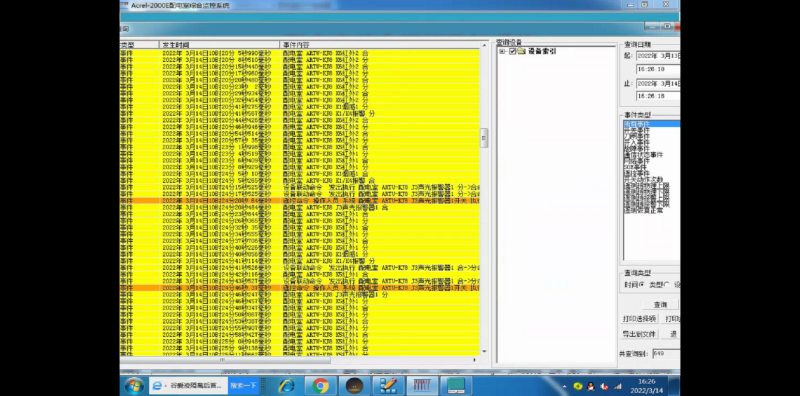Click the event list vertical scrollbar thumb
The height and width of the screenshot is (396, 800).
484,138
